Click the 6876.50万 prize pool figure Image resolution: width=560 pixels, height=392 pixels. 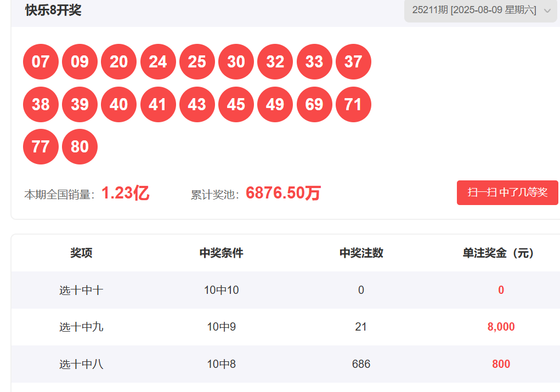(283, 193)
